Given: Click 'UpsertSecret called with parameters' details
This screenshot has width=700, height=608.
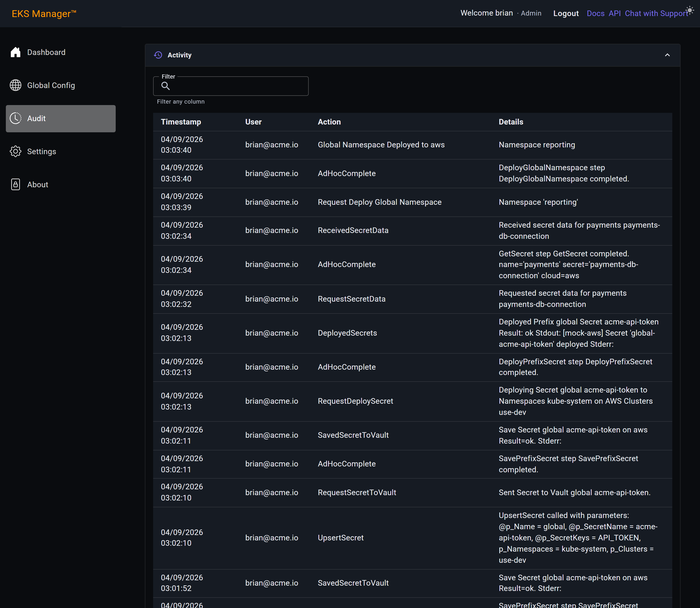Looking at the screenshot, I should pos(578,538).
